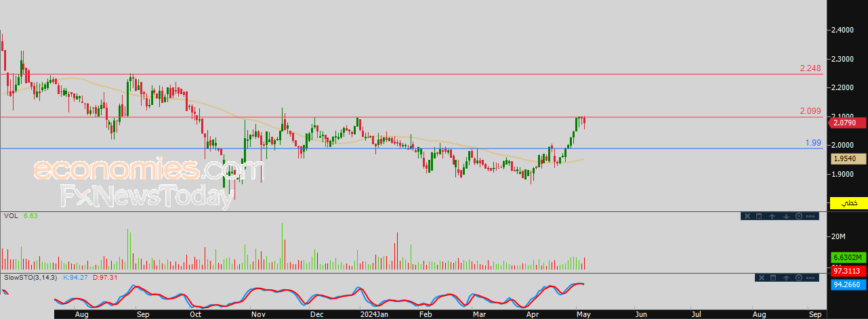
Task: Select the blue 1.99 support label
Action: coord(813,143)
